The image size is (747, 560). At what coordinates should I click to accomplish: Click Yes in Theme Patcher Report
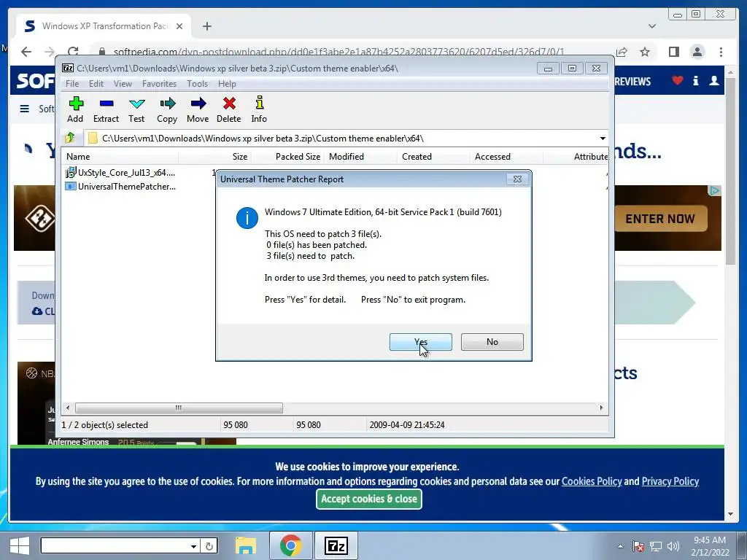(x=421, y=342)
